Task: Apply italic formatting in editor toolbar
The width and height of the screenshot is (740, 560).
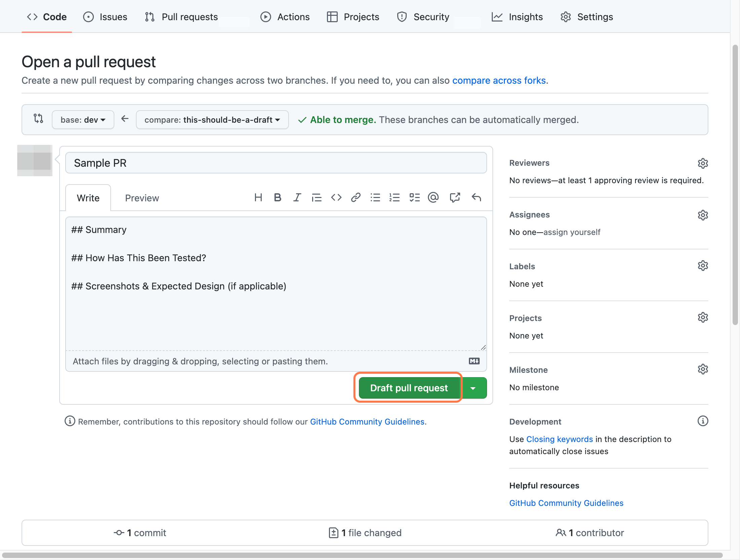Action: (x=297, y=198)
